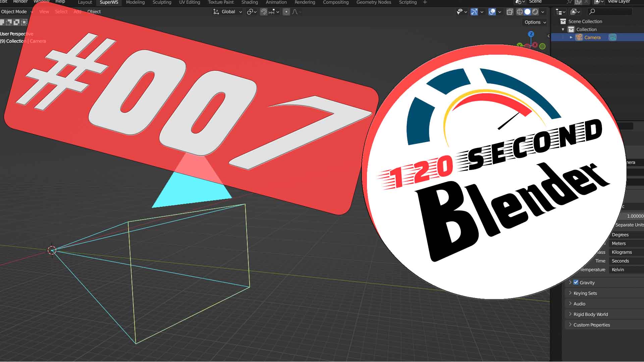Image resolution: width=644 pixels, height=362 pixels.
Task: Switch to Material Preview viewport shading
Action: tap(535, 12)
